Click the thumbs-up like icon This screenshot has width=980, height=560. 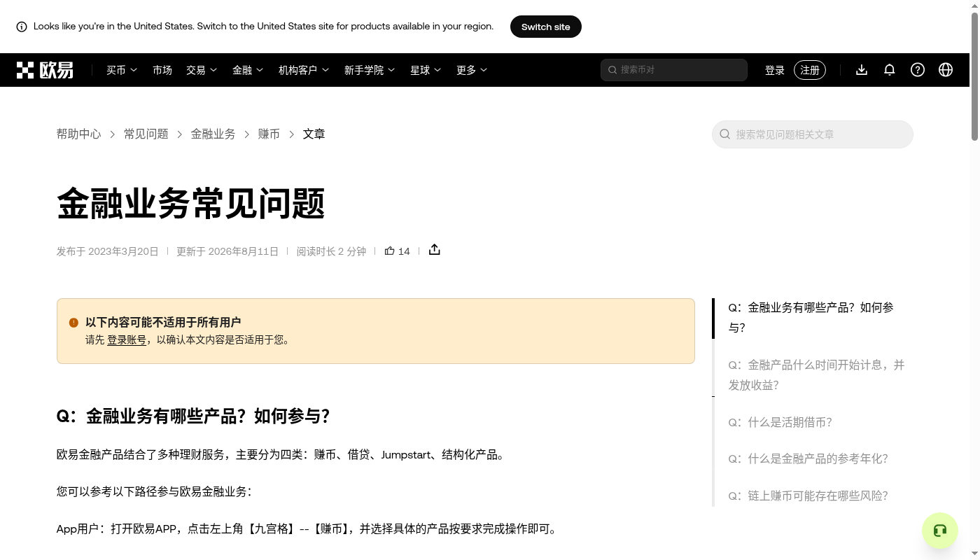(x=390, y=251)
